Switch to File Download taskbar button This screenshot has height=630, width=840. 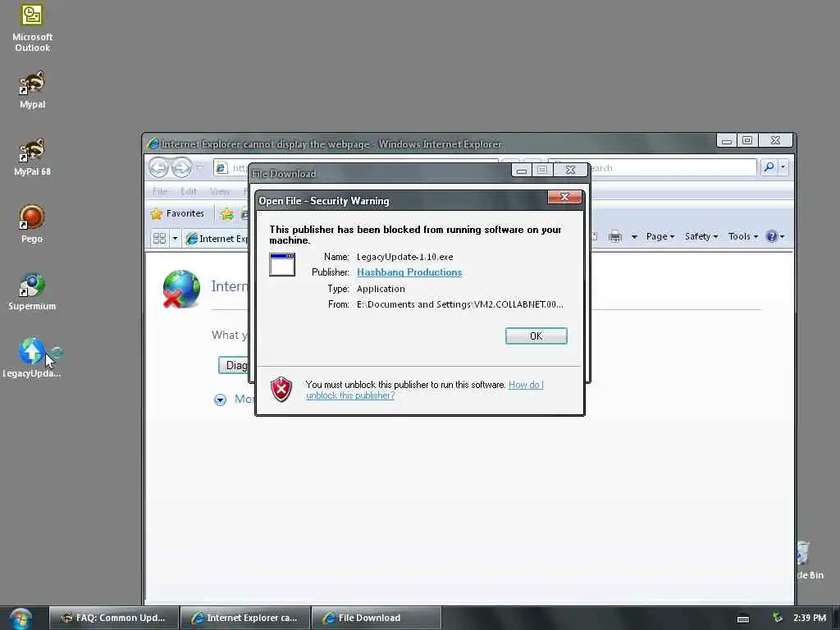point(376,619)
